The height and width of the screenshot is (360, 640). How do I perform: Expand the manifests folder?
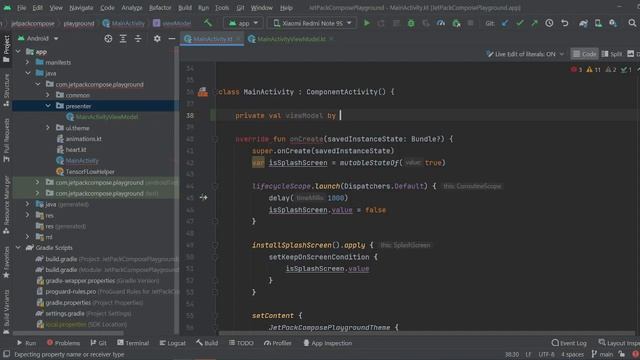tap(28, 62)
